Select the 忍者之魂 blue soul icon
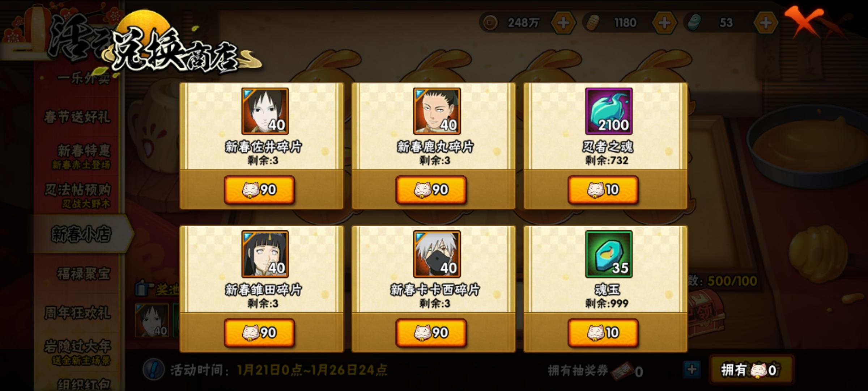The image size is (868, 391). point(609,111)
